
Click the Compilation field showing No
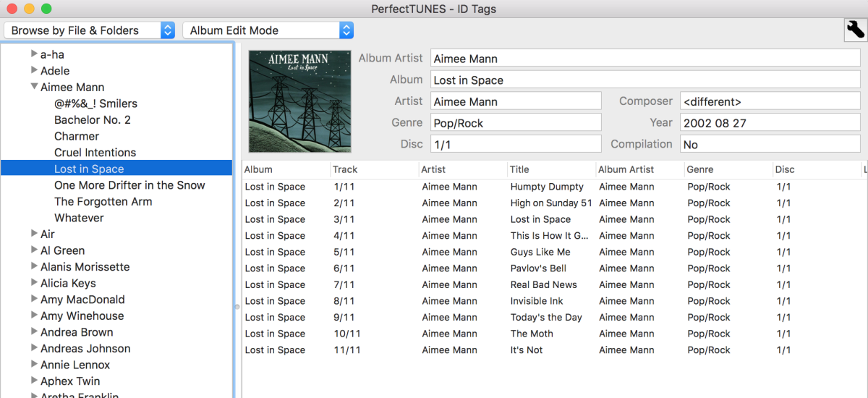[x=770, y=144]
